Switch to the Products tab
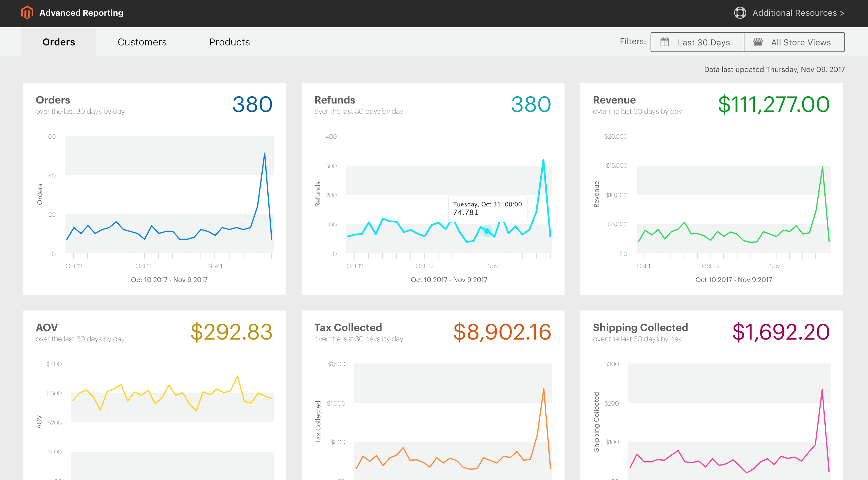The height and width of the screenshot is (480, 868). pyautogui.click(x=229, y=42)
